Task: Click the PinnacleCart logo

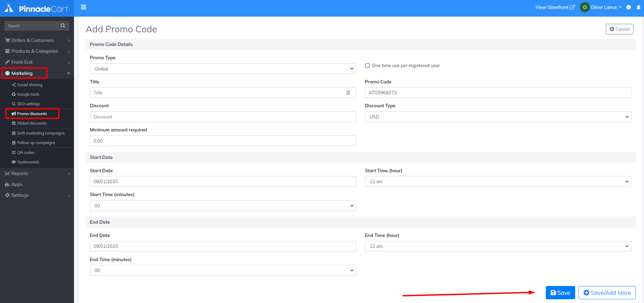Action: click(x=36, y=8)
